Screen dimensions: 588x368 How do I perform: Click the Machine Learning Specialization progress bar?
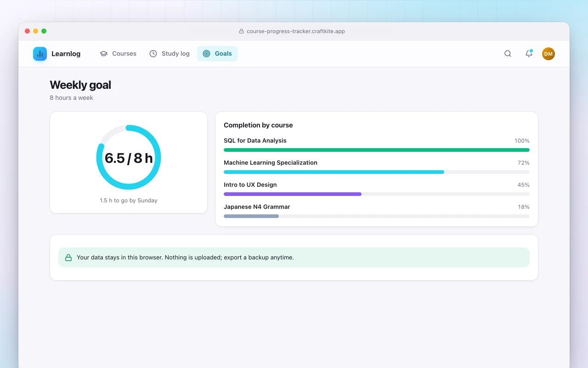(377, 172)
